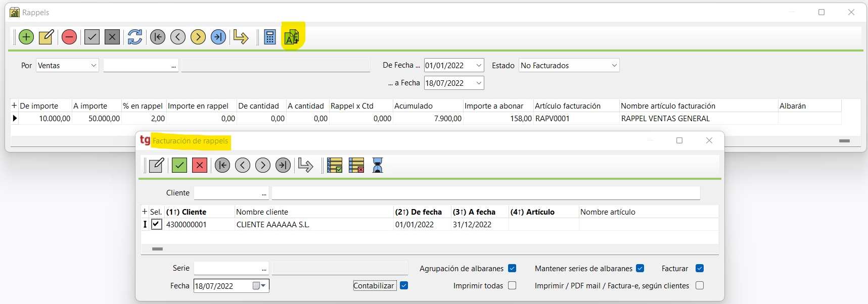Image resolution: width=868 pixels, height=304 pixels.
Task: Click horizontal scrollbar in Facturación grid
Action: click(157, 248)
